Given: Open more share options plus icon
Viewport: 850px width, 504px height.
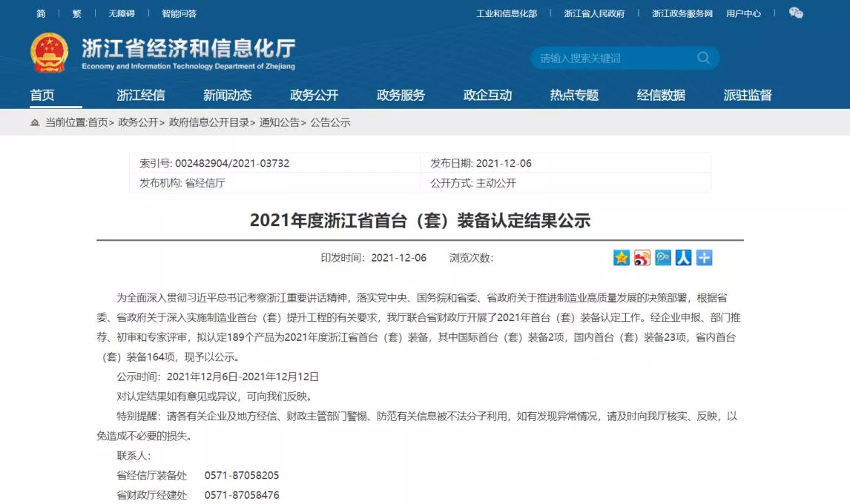Looking at the screenshot, I should click(x=704, y=257).
